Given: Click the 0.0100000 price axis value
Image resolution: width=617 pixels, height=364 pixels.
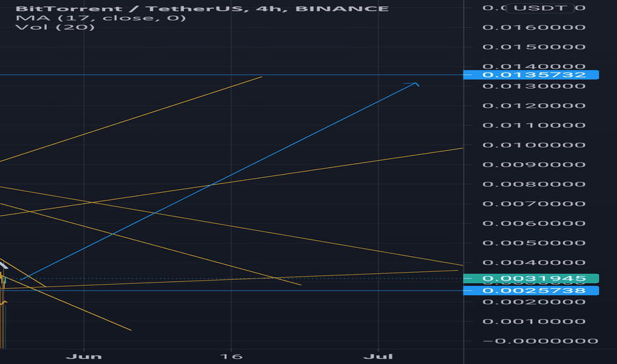Looking at the screenshot, I should tap(534, 145).
